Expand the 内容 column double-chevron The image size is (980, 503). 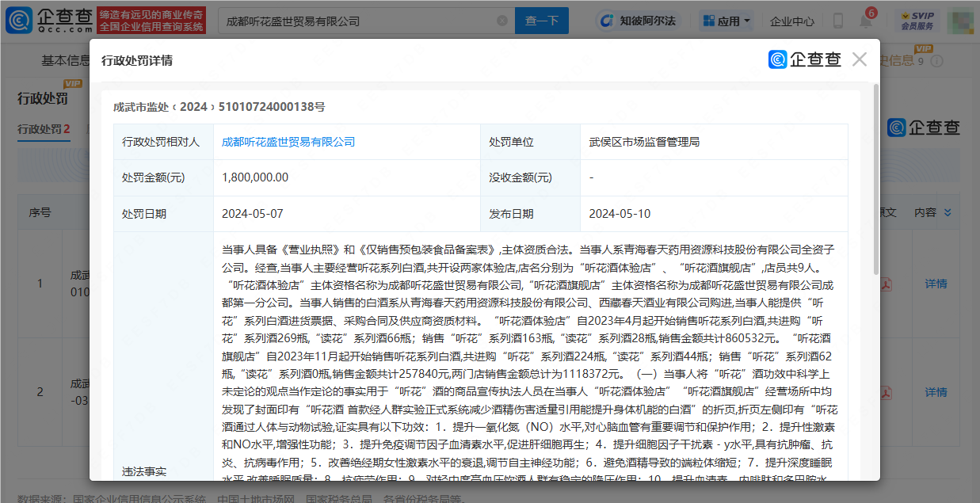[x=948, y=212]
